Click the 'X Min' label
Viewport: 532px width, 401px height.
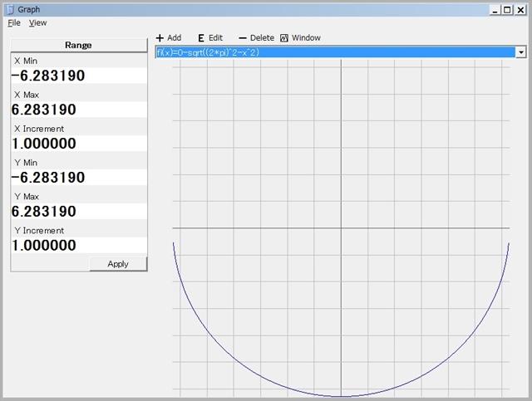pos(26,61)
